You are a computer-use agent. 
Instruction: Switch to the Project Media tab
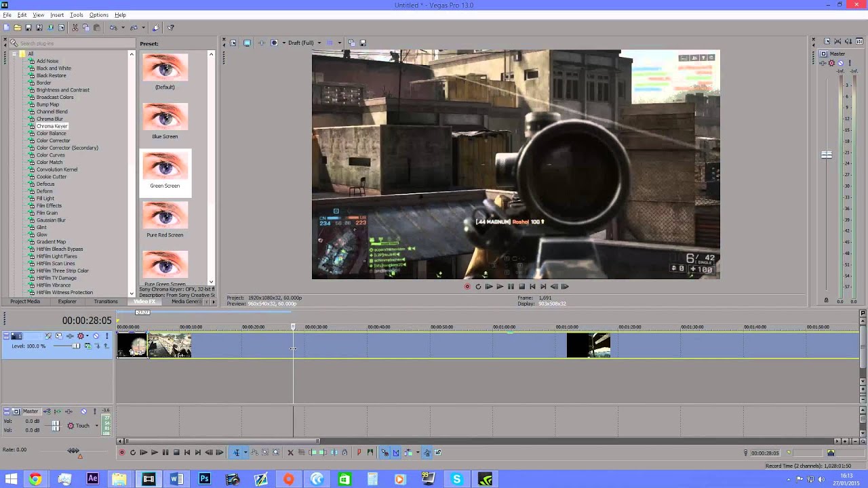pyautogui.click(x=25, y=301)
